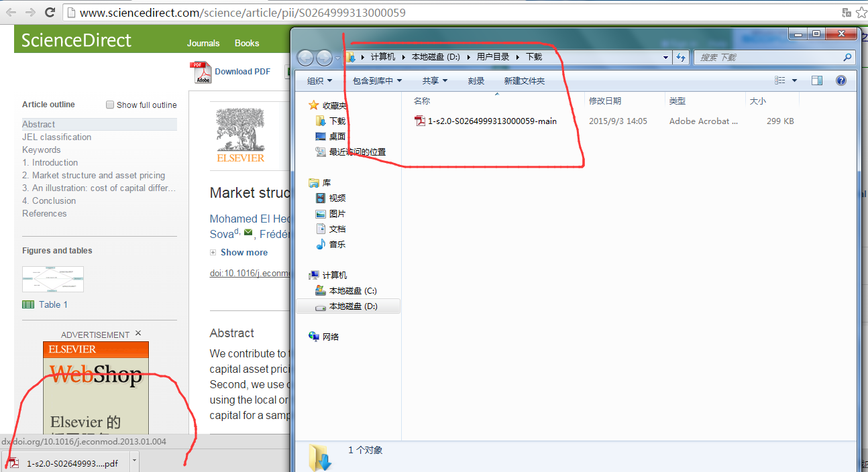
Task: Click the PDF icon in the browser download bar
Action: (13, 463)
